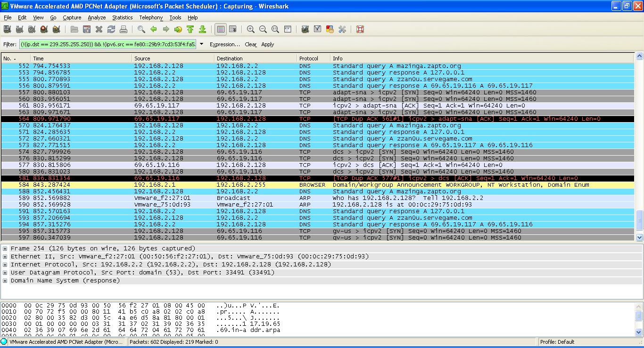Viewport: 644px width, 348px height.
Task: Stop the running capture icon
Action: 44,29
